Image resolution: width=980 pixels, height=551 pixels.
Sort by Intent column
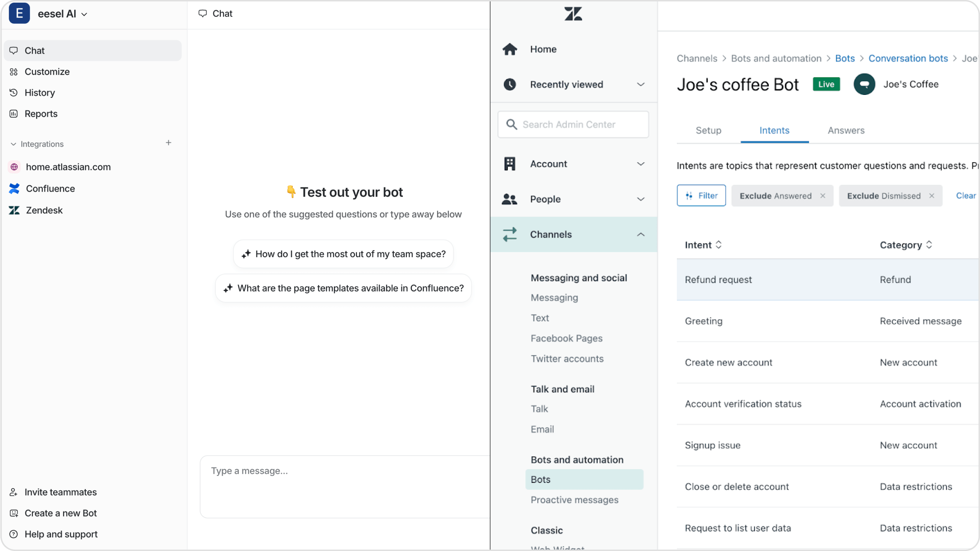(x=703, y=245)
